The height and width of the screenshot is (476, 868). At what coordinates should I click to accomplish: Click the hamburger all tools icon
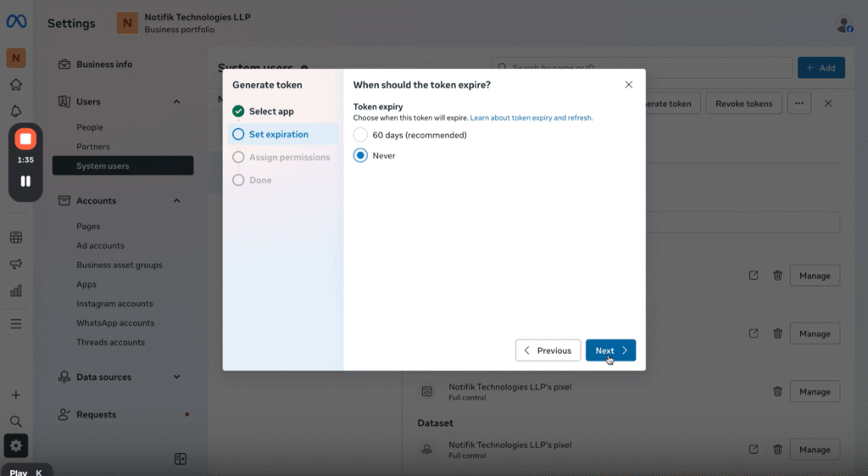click(x=16, y=323)
